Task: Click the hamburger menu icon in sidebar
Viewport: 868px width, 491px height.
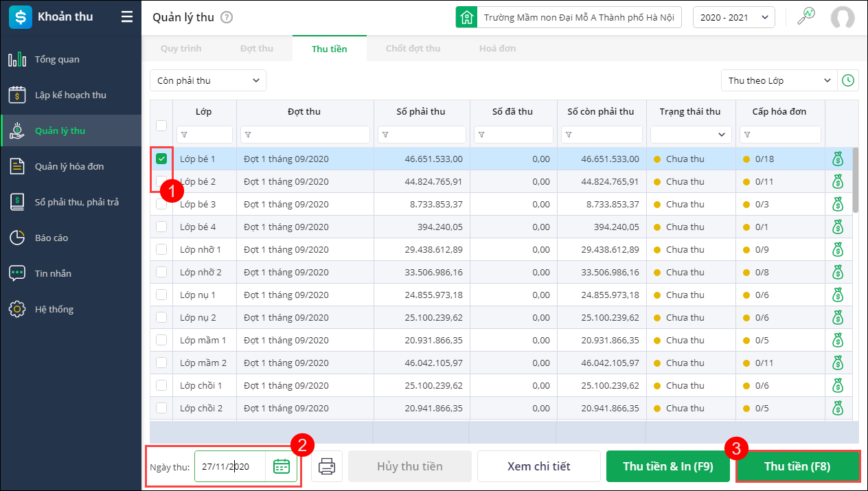Action: 127,17
